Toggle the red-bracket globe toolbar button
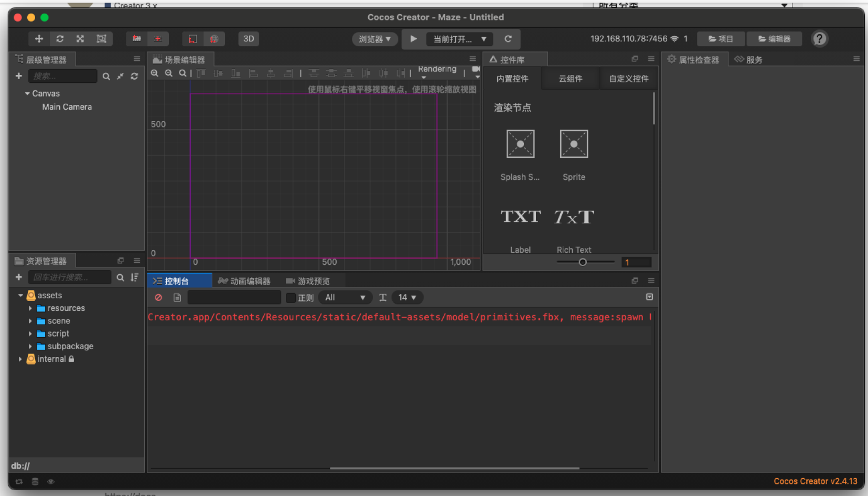The width and height of the screenshot is (868, 496). tap(214, 39)
